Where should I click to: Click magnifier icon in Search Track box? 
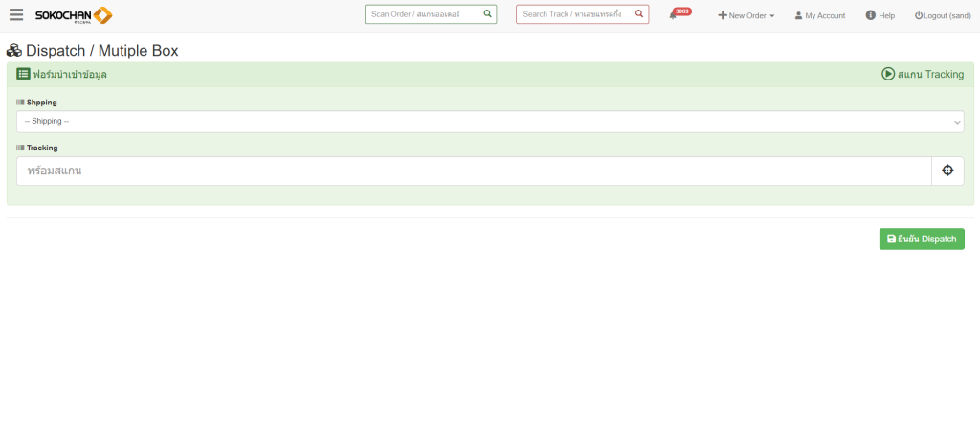pos(638,14)
